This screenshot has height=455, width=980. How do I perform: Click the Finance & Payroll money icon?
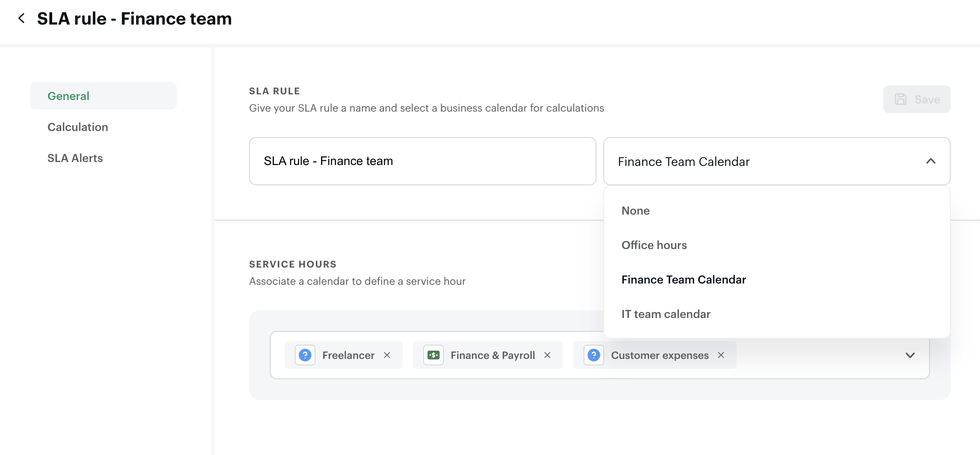tap(434, 355)
